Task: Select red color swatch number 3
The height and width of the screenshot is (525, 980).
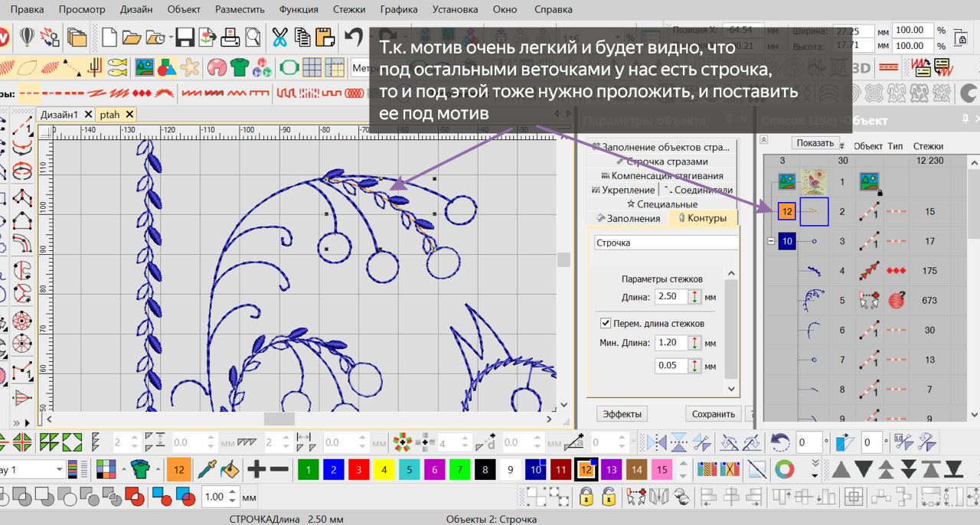Action: click(x=358, y=469)
